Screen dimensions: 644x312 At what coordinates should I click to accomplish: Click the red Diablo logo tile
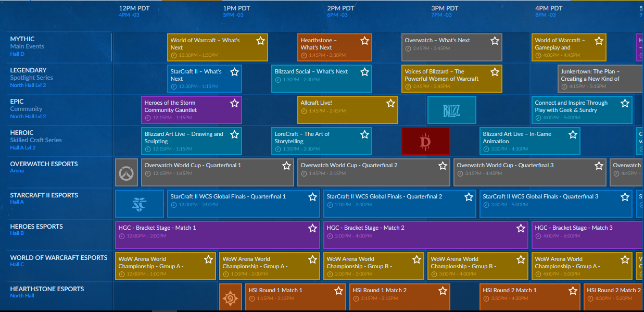pos(426,141)
